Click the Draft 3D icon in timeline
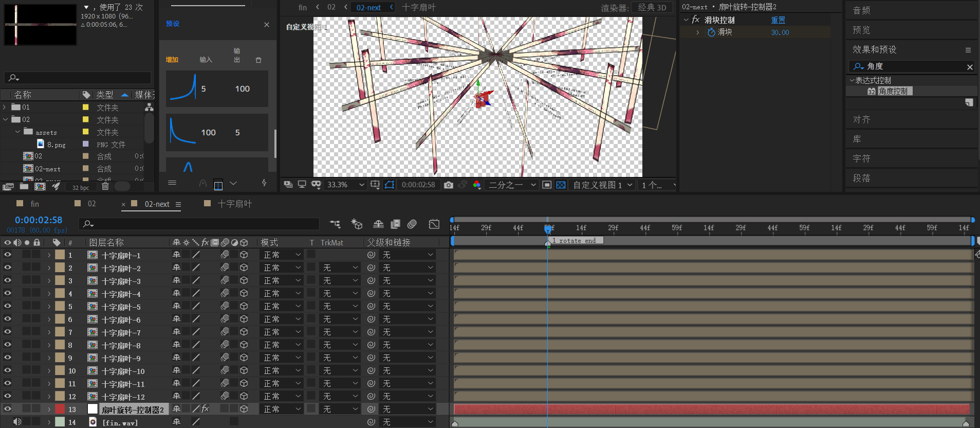This screenshot has width=980, height=428. pyautogui.click(x=357, y=224)
